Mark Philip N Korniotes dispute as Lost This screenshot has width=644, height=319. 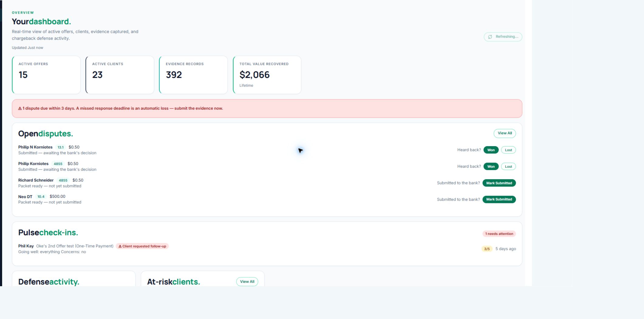click(508, 150)
